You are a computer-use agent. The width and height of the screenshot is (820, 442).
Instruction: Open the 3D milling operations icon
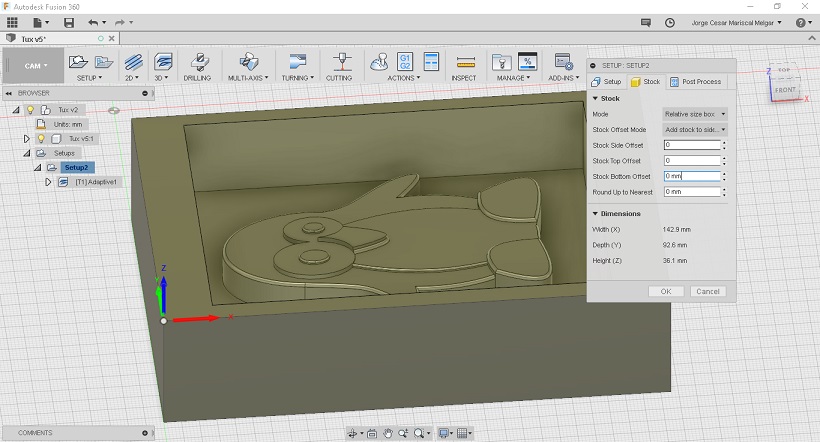click(163, 62)
